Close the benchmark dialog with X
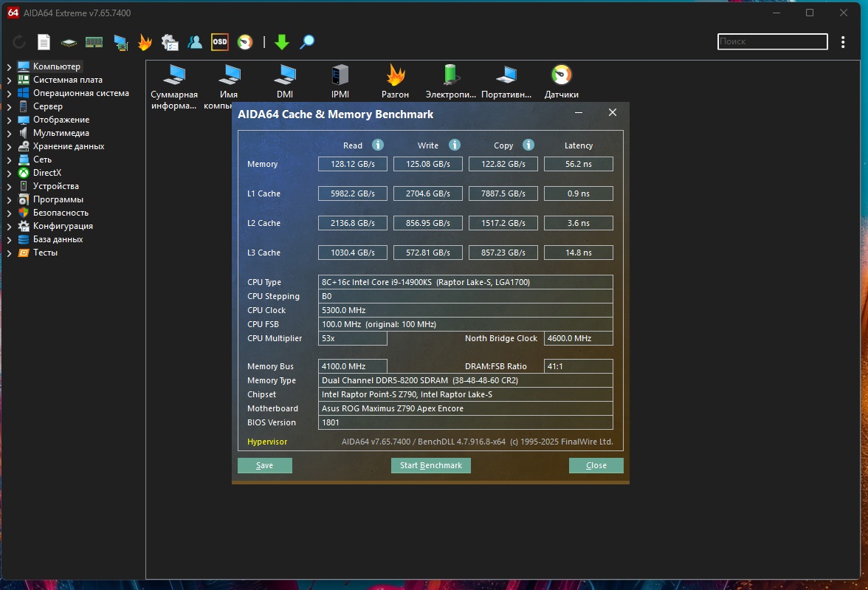Image resolution: width=868 pixels, height=590 pixels. [613, 112]
